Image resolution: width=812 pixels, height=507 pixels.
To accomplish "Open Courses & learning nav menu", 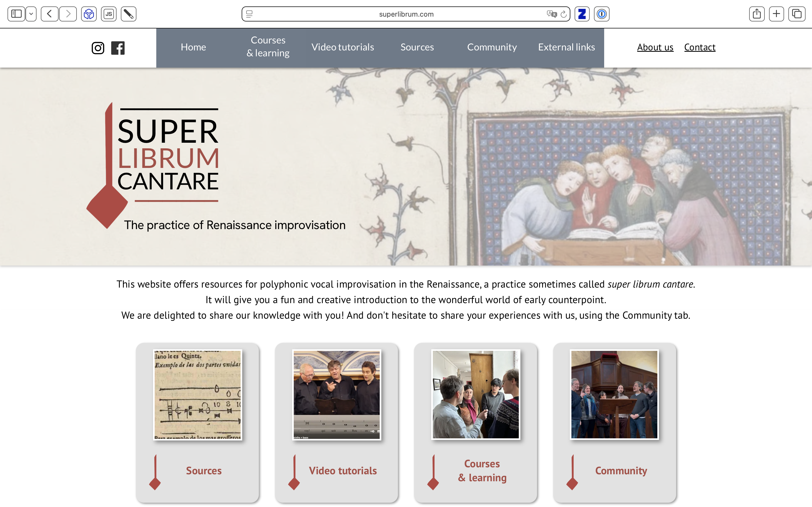I will [268, 47].
